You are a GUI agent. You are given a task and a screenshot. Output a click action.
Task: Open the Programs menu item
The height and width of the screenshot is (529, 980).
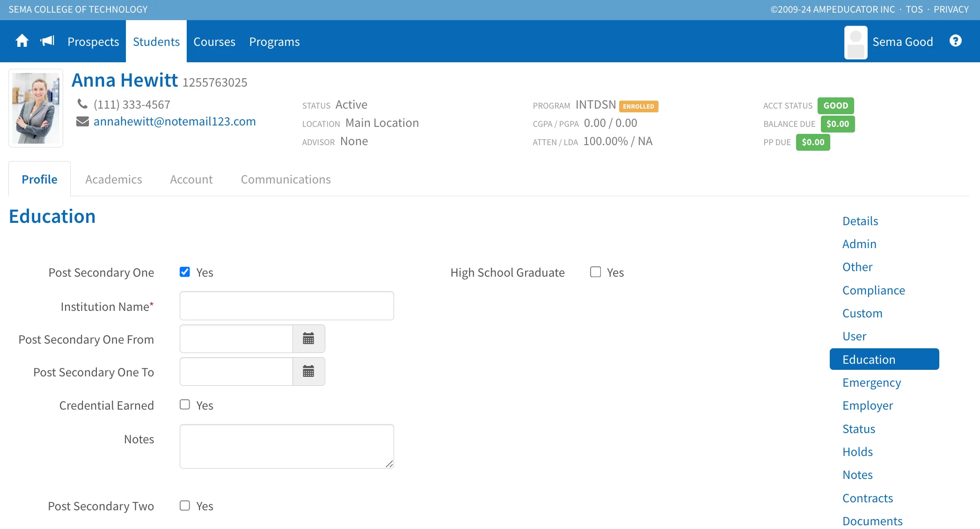point(274,42)
